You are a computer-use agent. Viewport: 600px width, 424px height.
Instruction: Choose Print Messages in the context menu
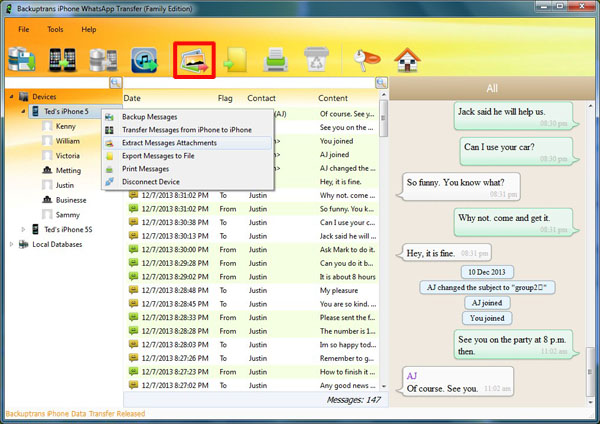pos(188,169)
